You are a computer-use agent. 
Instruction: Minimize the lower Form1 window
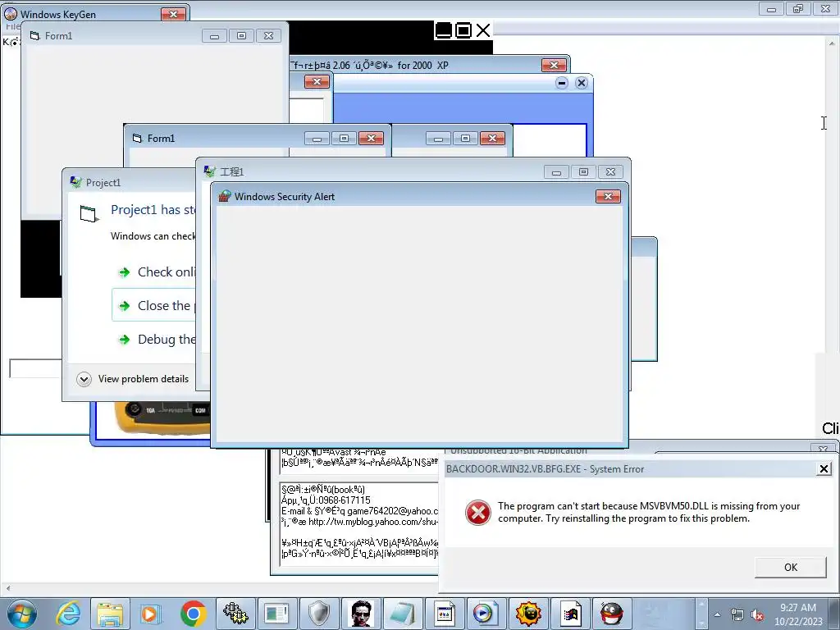tap(317, 139)
